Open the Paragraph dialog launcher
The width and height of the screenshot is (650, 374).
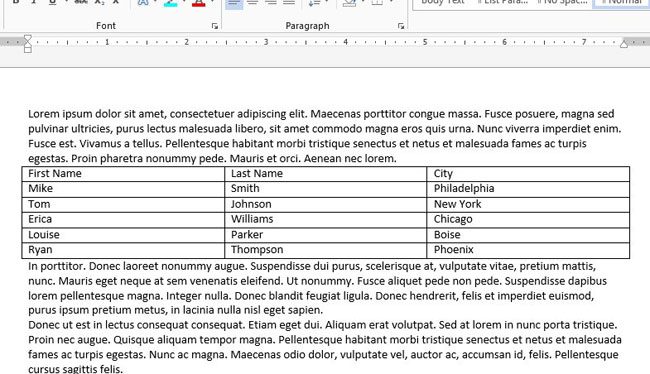[x=400, y=26]
